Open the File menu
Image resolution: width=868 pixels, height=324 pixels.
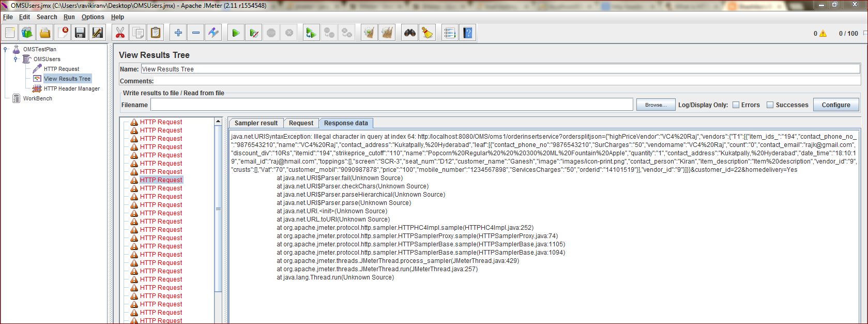click(8, 17)
